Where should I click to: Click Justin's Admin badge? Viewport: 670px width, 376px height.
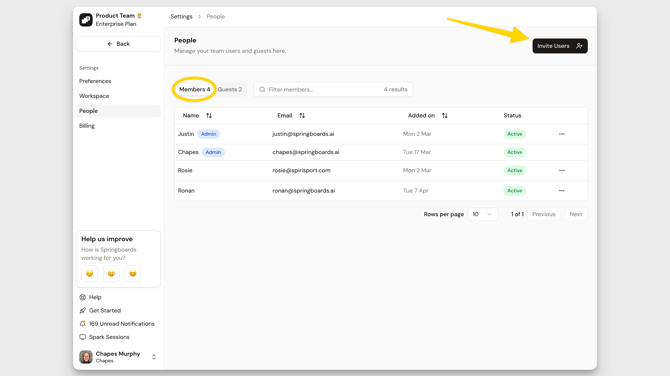pyautogui.click(x=209, y=134)
